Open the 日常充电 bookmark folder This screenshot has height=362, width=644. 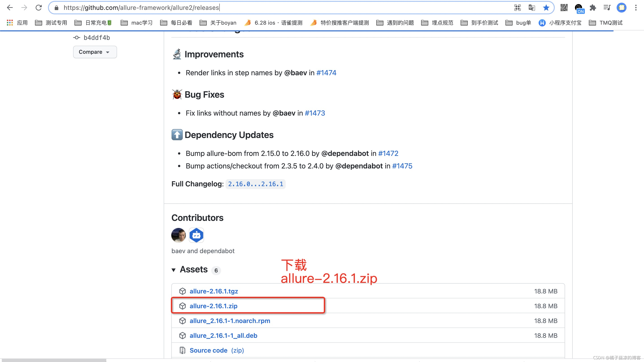pyautogui.click(x=93, y=23)
